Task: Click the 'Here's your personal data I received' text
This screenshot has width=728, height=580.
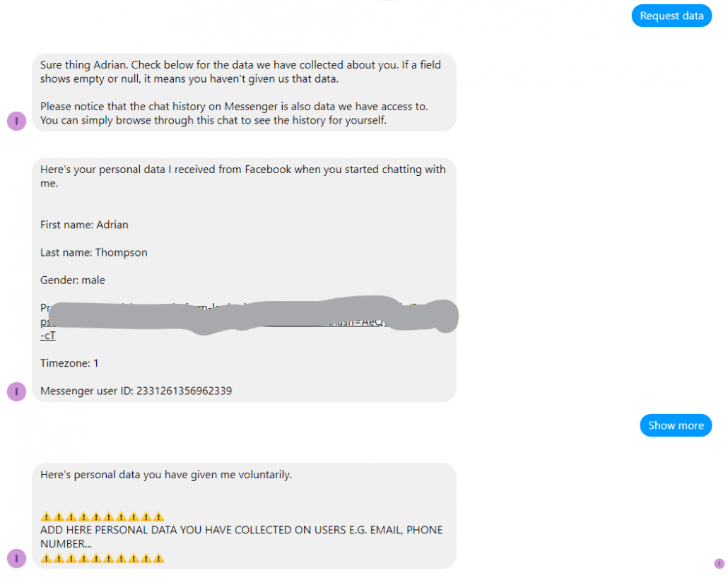Action: [x=243, y=176]
